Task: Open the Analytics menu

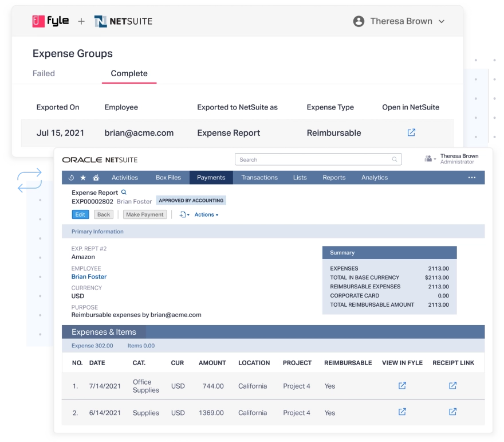Action: pos(375,178)
